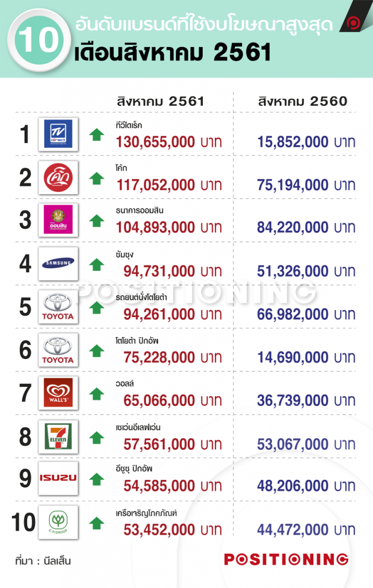Click the red Positioning icon at top right
Screen dimensions: 373x588
click(353, 23)
